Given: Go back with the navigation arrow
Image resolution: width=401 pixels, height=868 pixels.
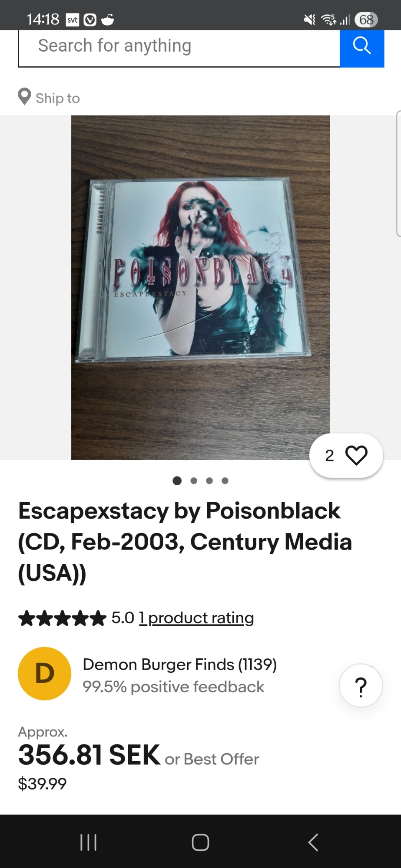Looking at the screenshot, I should point(313,842).
